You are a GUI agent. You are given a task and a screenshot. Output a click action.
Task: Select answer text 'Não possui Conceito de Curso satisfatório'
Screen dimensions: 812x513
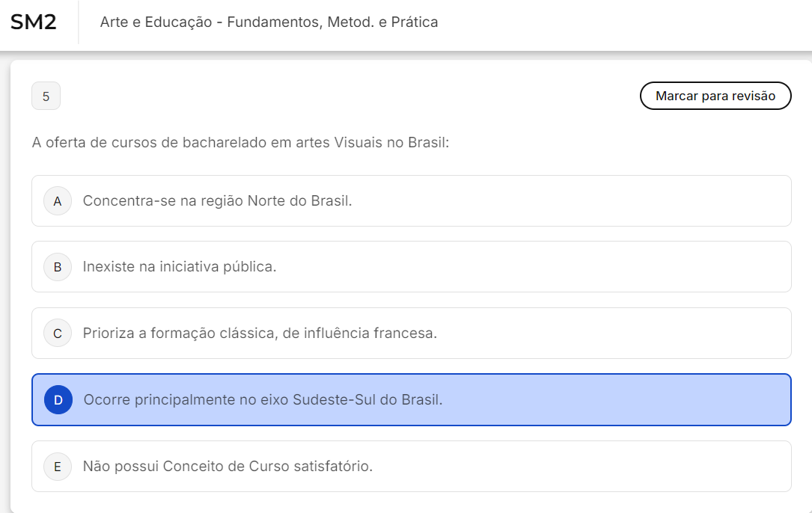[x=228, y=466]
